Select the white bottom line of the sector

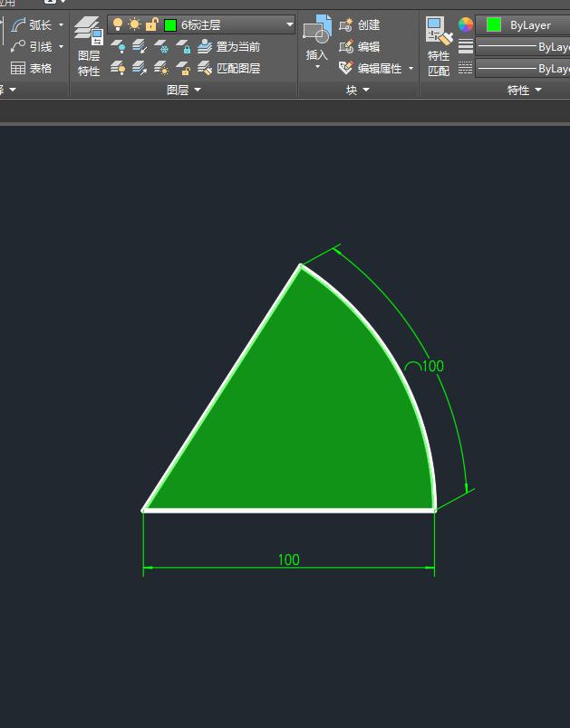click(288, 511)
